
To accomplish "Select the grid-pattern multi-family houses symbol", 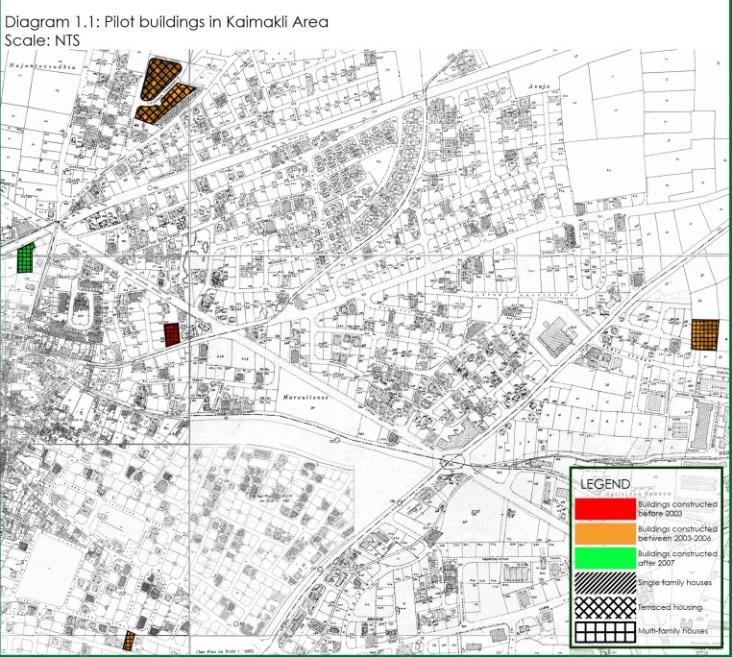I will (x=605, y=632).
